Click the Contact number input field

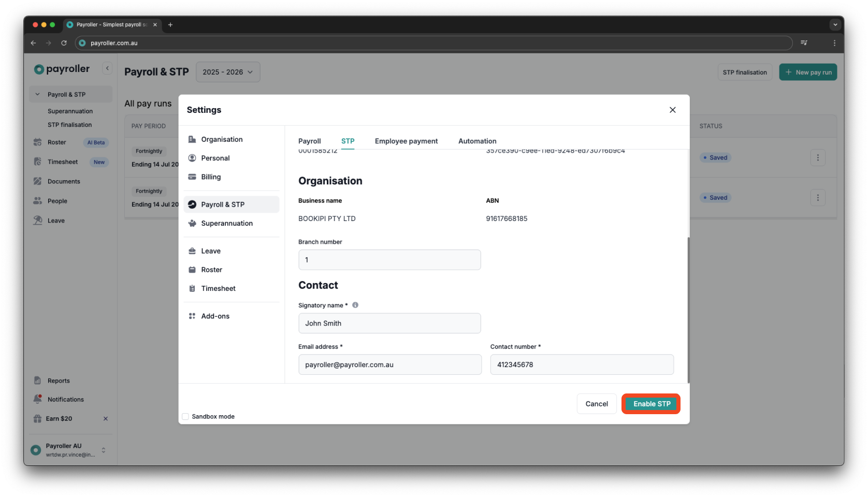coord(582,364)
